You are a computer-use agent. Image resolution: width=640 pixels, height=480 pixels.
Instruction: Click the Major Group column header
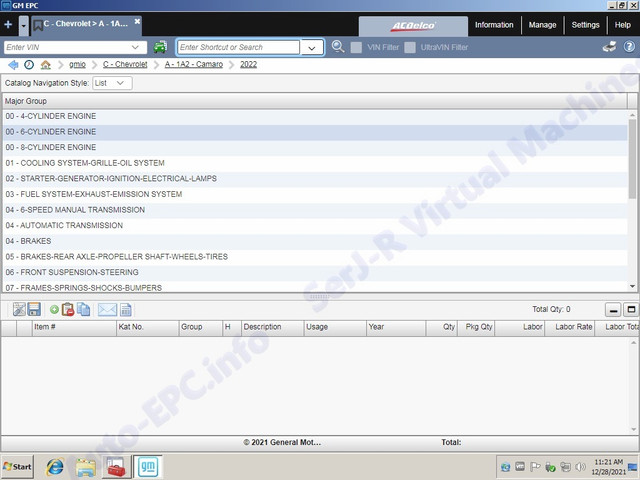pyautogui.click(x=314, y=101)
